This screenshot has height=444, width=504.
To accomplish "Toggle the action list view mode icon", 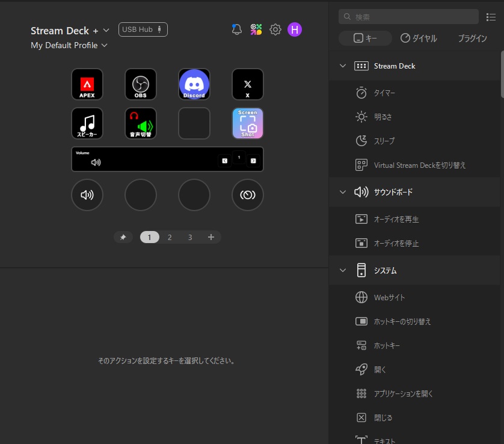I will (491, 17).
